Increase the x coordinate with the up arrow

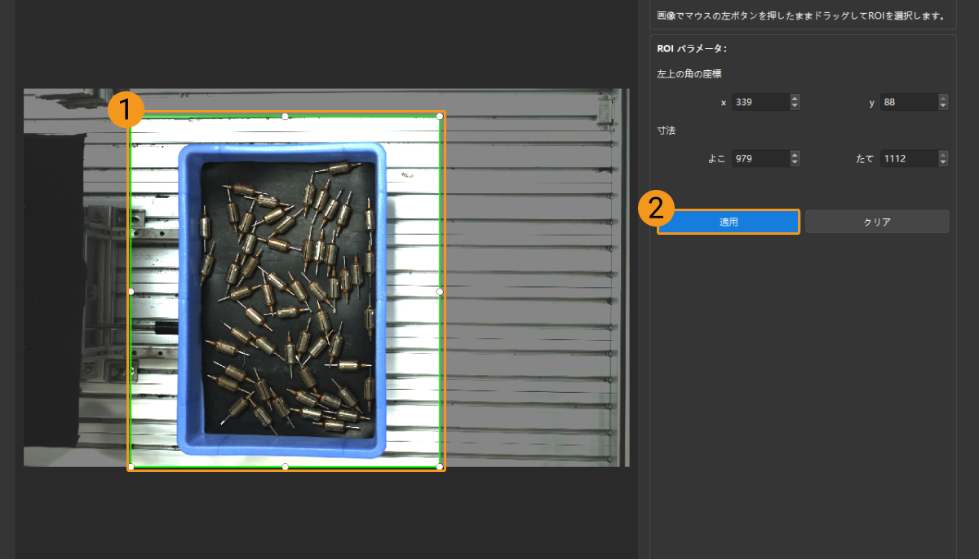point(795,99)
